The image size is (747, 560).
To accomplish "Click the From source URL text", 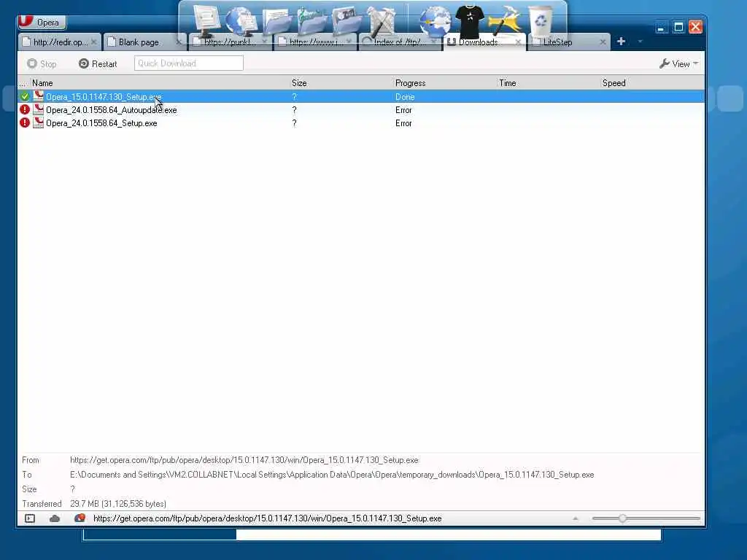I will [x=244, y=460].
